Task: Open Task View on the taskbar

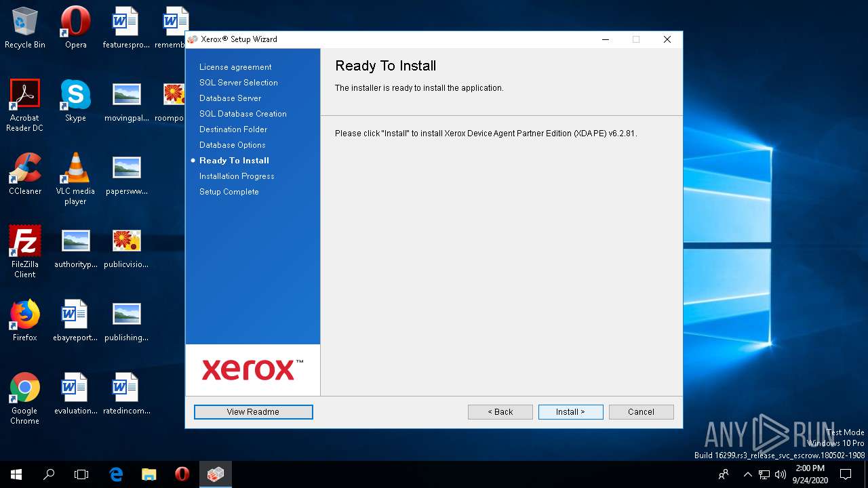Action: tap(81, 474)
